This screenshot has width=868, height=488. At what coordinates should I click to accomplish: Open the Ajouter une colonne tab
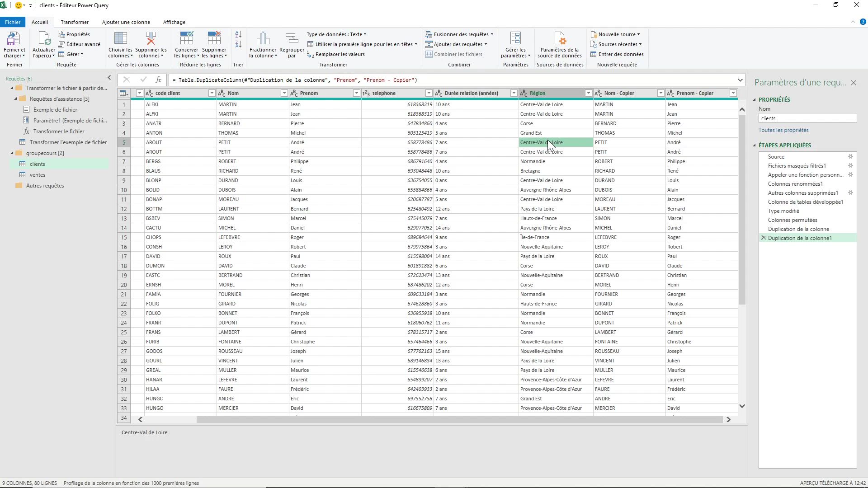[126, 22]
